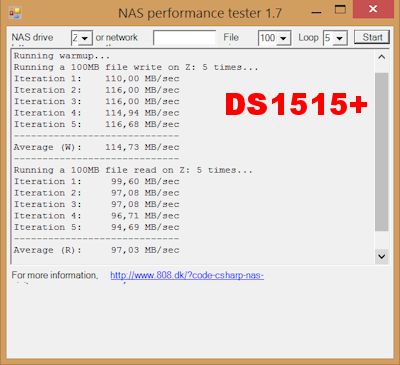Click the "or network" label

117,37
